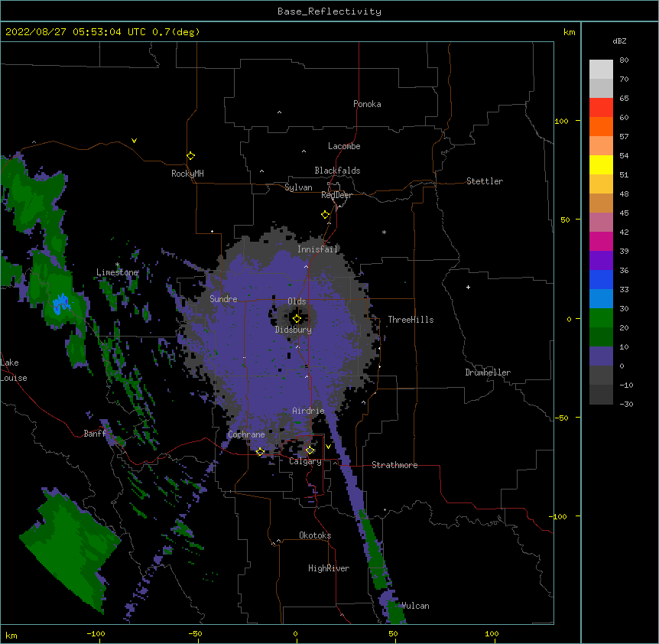659x644 pixels.
Task: Click the Blackfalds city label
Action: point(337,171)
